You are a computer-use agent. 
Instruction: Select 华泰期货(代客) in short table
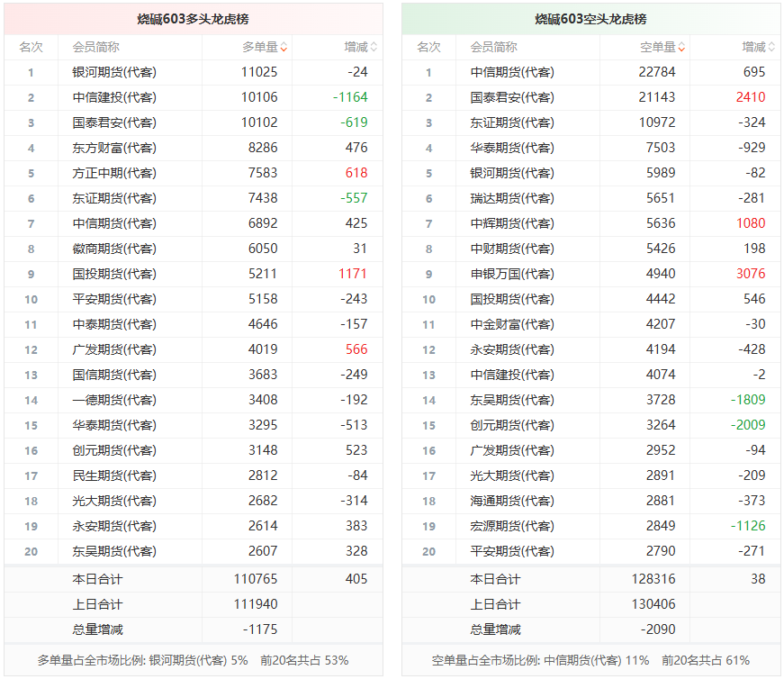point(512,148)
